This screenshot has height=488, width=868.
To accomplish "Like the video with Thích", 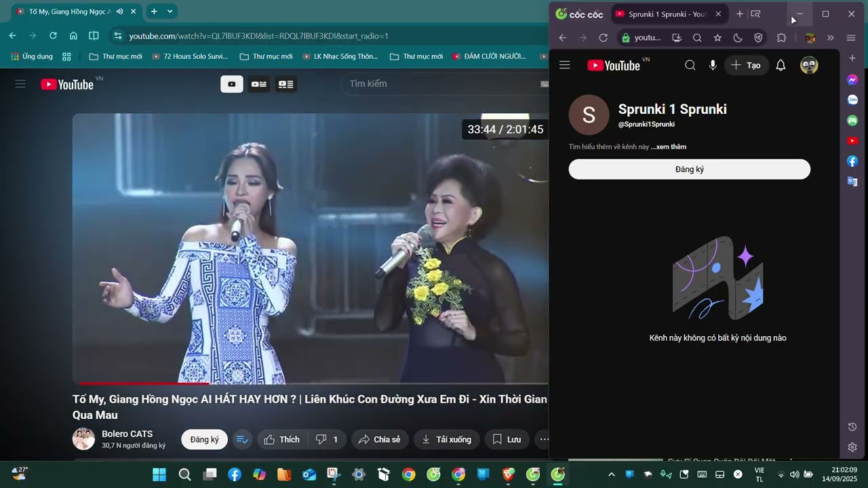I will click(281, 439).
